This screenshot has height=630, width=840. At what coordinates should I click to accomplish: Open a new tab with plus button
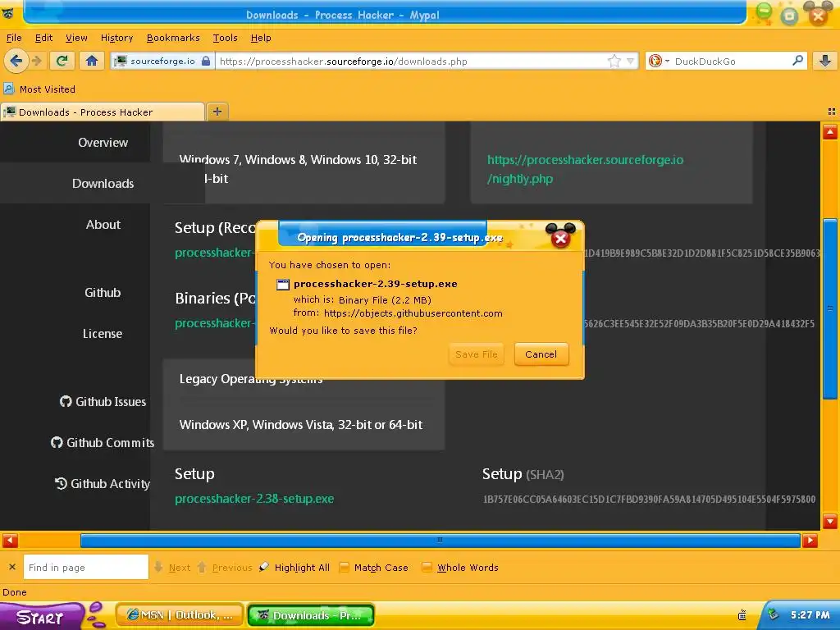coord(217,112)
